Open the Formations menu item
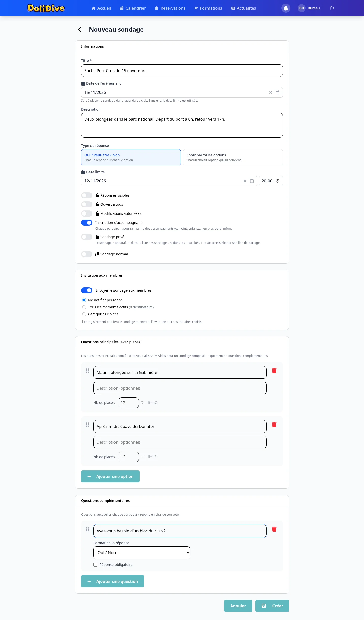 [x=208, y=8]
